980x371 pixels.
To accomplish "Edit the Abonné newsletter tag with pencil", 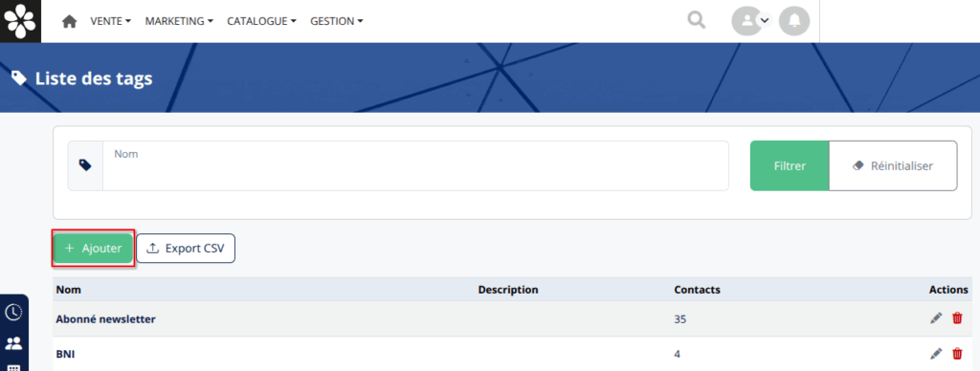I will click(x=936, y=318).
